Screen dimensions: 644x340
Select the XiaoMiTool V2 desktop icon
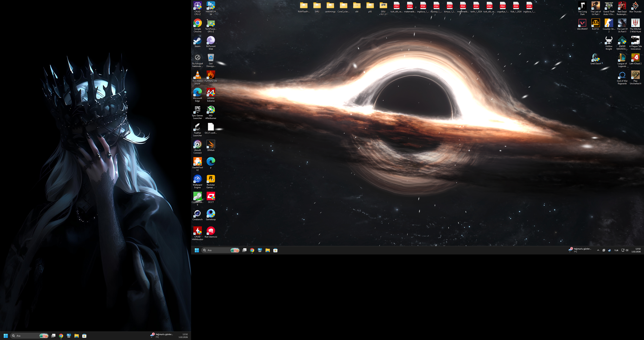pyautogui.click(x=197, y=164)
